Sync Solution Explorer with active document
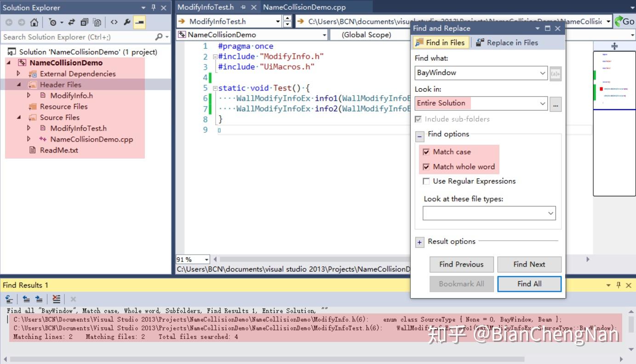Screen dimensions: 636x364 tap(71, 22)
